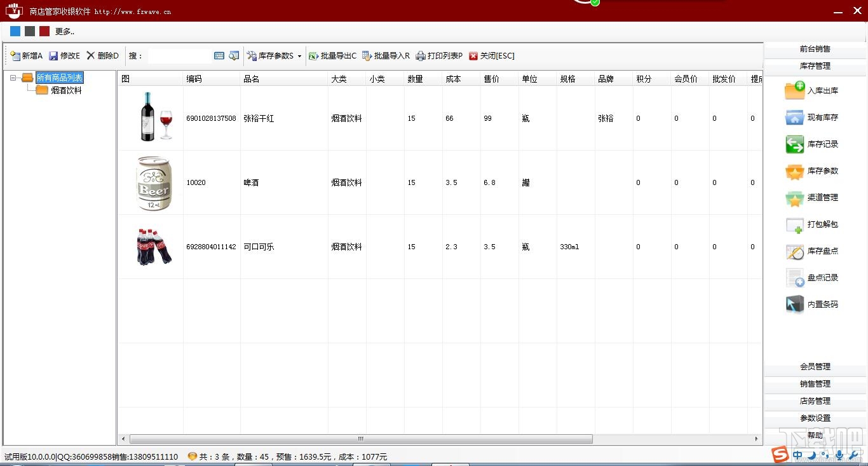Switch to the 会员管理 section
Viewport: 868px width, 466px height.
click(815, 366)
